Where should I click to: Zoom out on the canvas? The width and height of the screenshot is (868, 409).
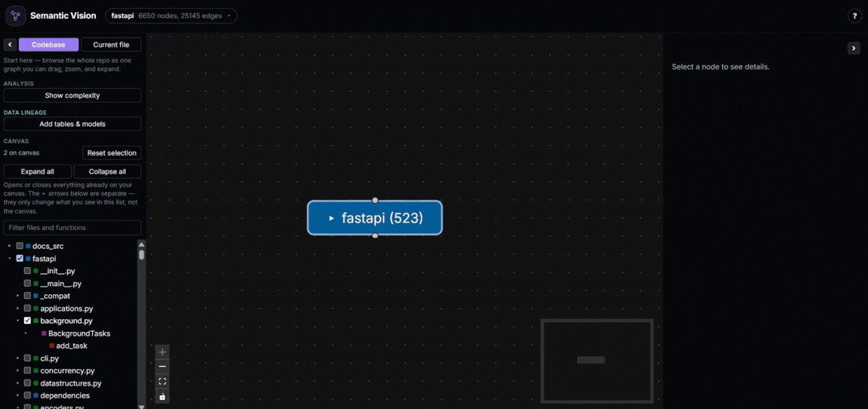162,367
